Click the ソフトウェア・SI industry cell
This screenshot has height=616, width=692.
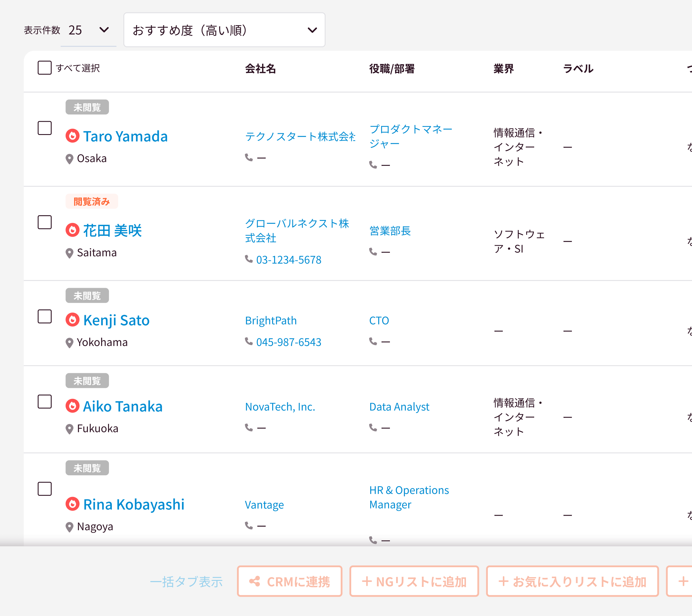pyautogui.click(x=519, y=241)
